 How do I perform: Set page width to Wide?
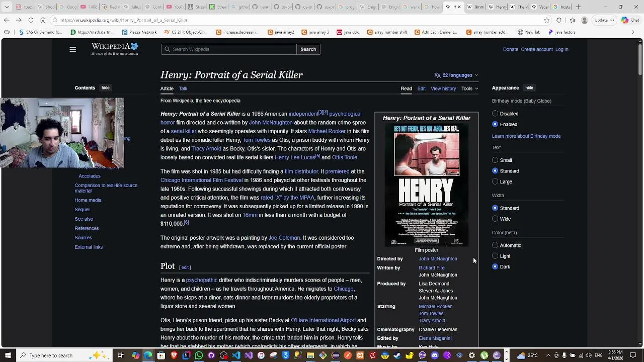(x=495, y=219)
